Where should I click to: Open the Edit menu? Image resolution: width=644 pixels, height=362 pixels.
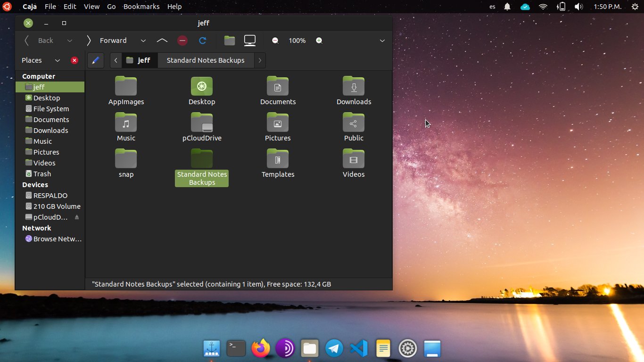point(70,7)
